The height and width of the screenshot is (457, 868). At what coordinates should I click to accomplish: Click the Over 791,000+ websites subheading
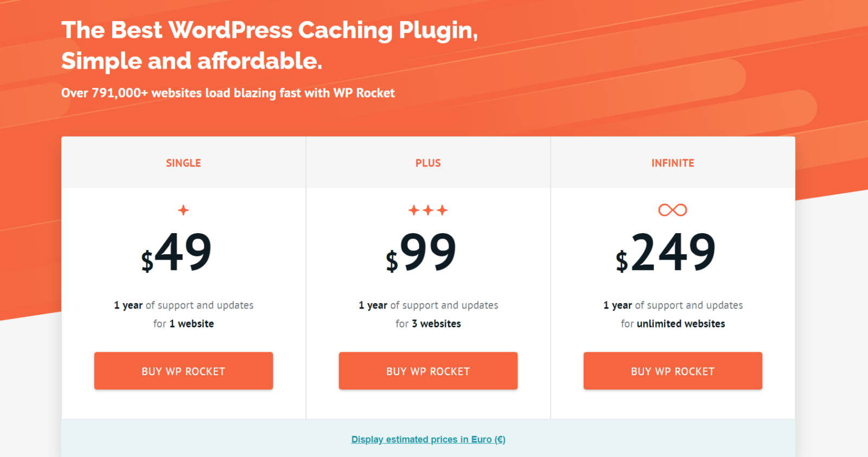pyautogui.click(x=228, y=93)
